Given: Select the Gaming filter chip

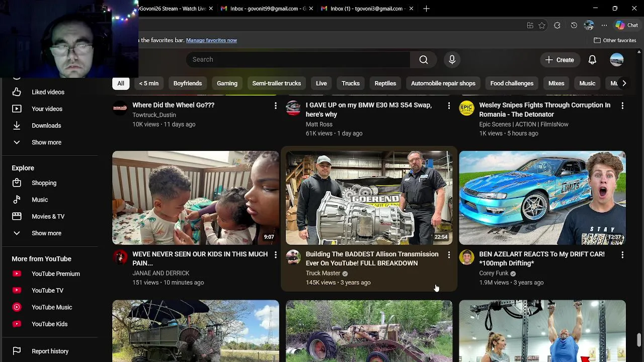Looking at the screenshot, I should click(x=227, y=83).
